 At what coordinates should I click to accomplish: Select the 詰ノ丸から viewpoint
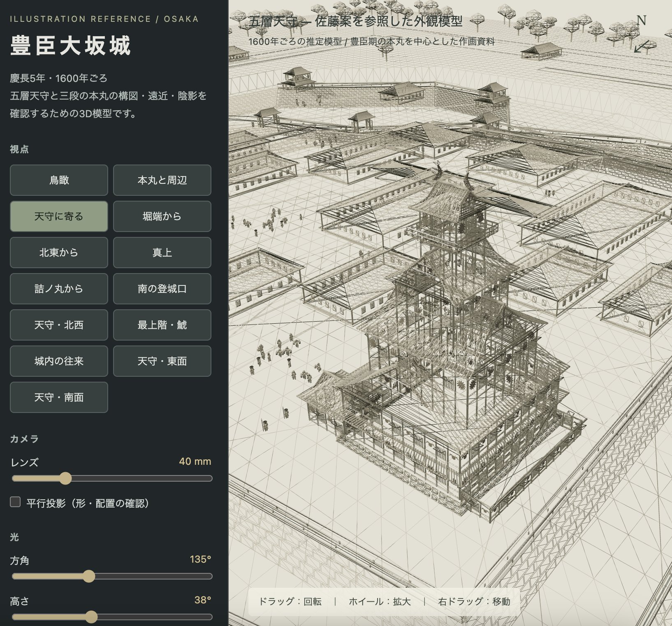59,289
